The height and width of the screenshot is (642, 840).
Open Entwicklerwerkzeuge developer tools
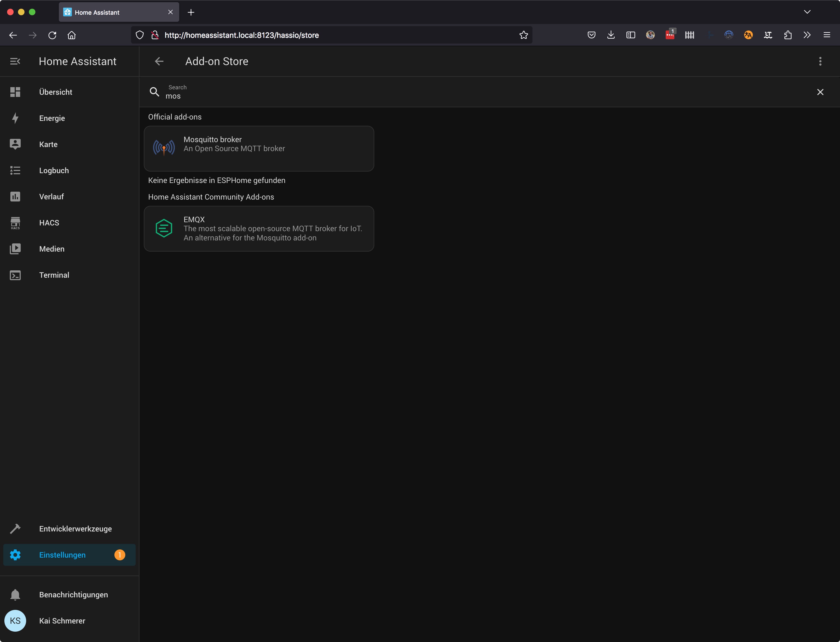(x=75, y=529)
